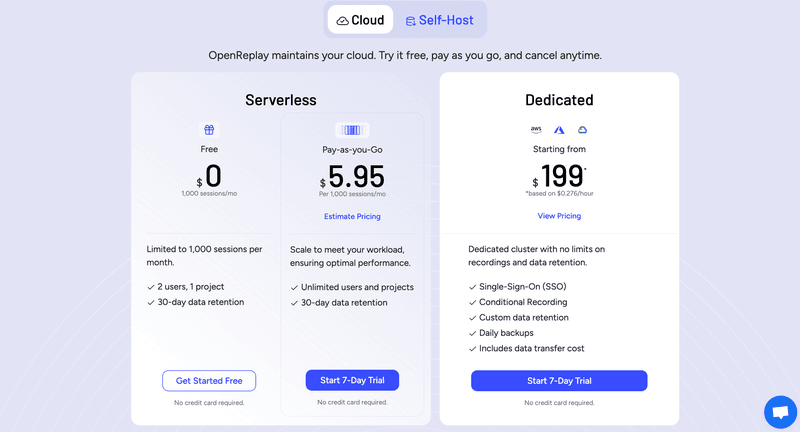The height and width of the screenshot is (432, 800).
Task: Click the barcode icon above Pay-as-you-Go
Action: 352,130
